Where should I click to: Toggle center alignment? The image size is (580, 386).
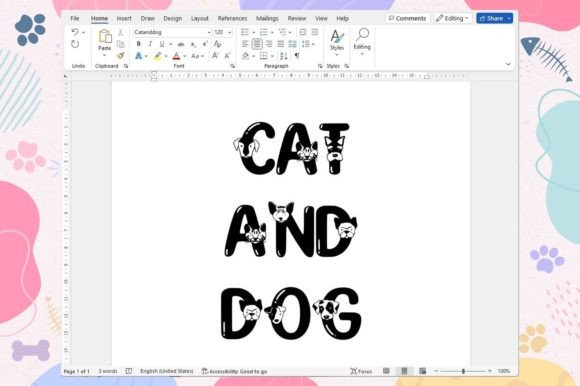[257, 44]
